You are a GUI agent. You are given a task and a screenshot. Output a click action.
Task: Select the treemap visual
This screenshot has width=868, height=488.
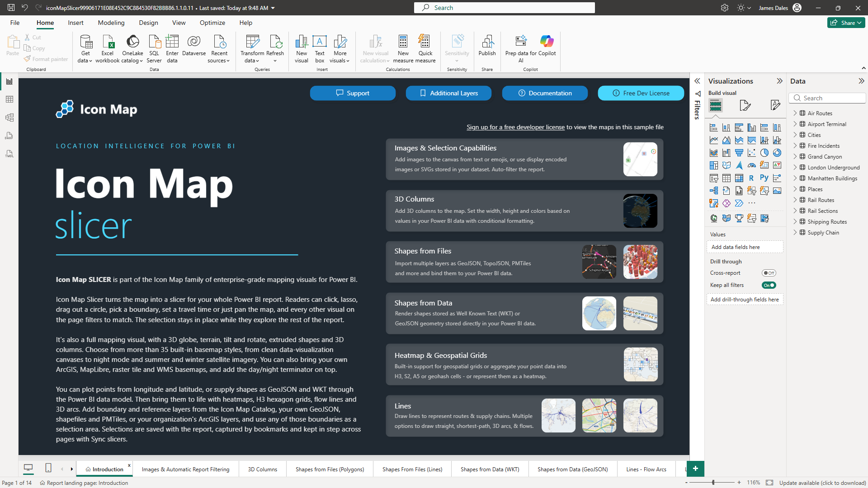coord(713,165)
